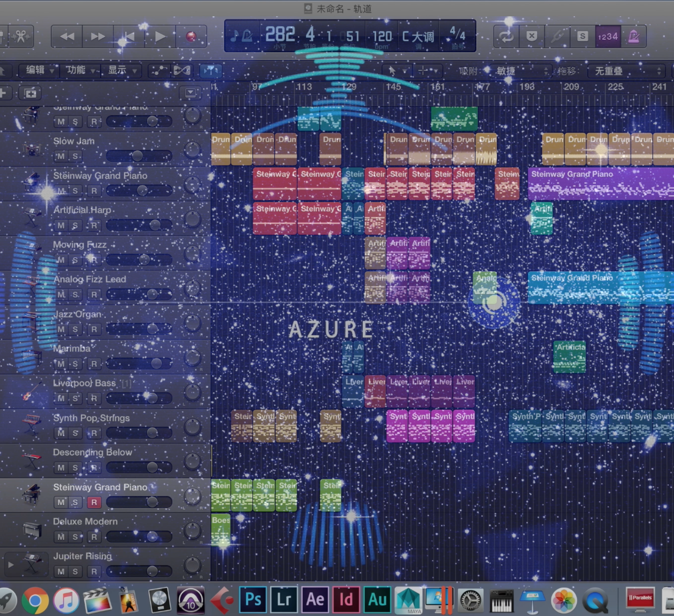674x616 pixels.
Task: Record-enable the Artificial Harp track
Action: pos(94,226)
